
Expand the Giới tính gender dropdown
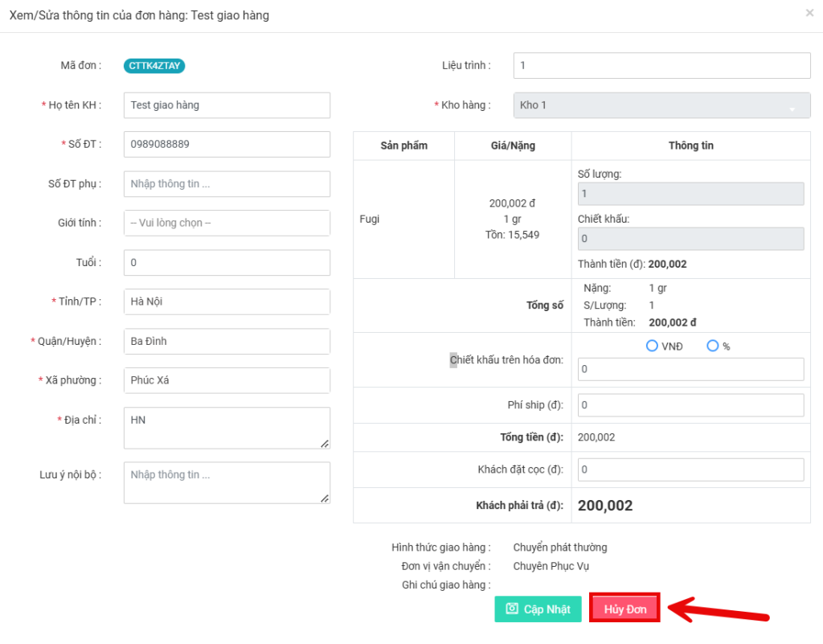pos(227,223)
